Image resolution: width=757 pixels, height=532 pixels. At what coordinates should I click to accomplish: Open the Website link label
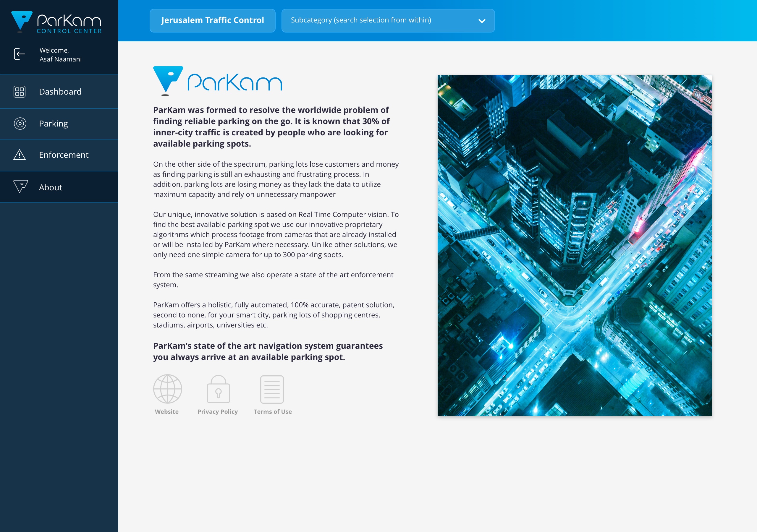pos(167,412)
